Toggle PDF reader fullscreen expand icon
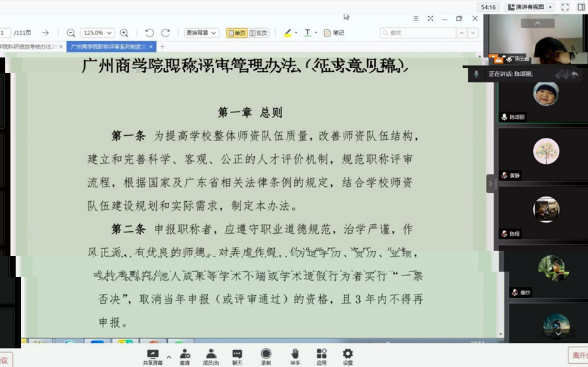This screenshot has height=367, width=588. point(431,18)
